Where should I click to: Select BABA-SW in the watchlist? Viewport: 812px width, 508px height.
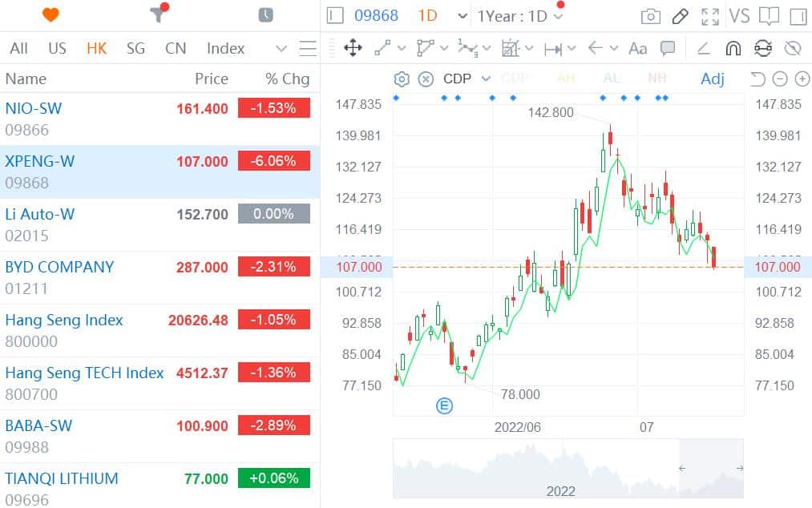click(160, 436)
